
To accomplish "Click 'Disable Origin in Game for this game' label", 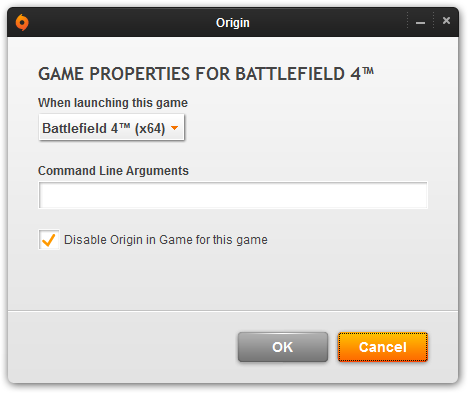I will pyautogui.click(x=166, y=240).
